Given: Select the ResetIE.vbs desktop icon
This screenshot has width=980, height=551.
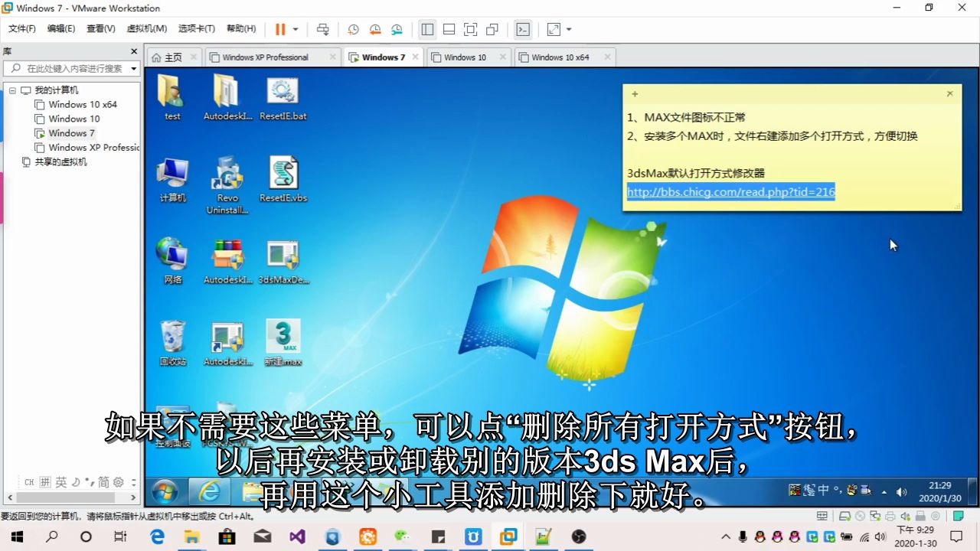Looking at the screenshot, I should click(283, 179).
